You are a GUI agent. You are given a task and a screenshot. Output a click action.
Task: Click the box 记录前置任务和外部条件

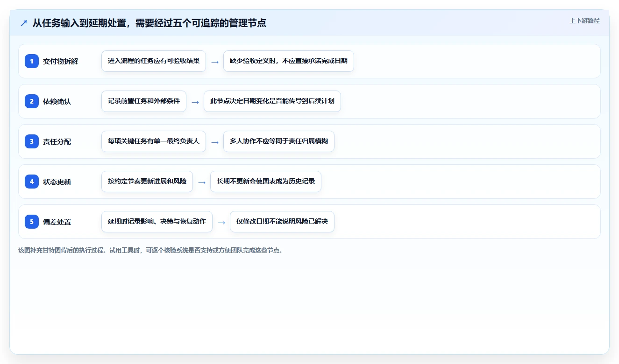pyautogui.click(x=144, y=101)
